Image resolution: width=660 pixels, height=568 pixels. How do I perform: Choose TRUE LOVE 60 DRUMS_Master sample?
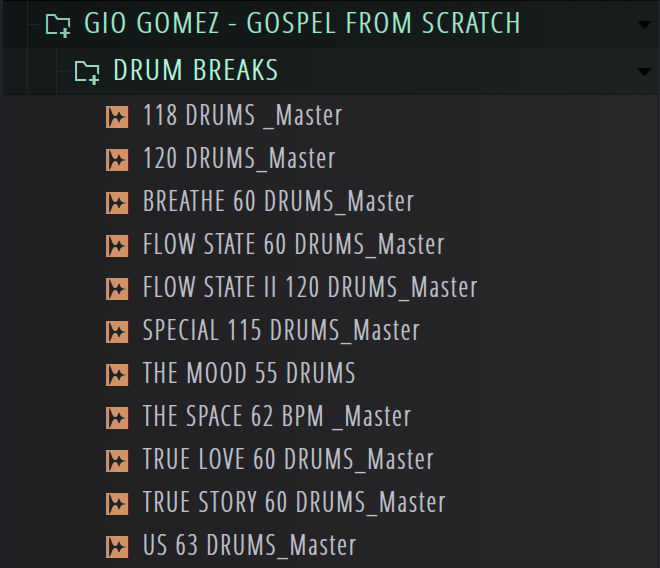point(288,460)
